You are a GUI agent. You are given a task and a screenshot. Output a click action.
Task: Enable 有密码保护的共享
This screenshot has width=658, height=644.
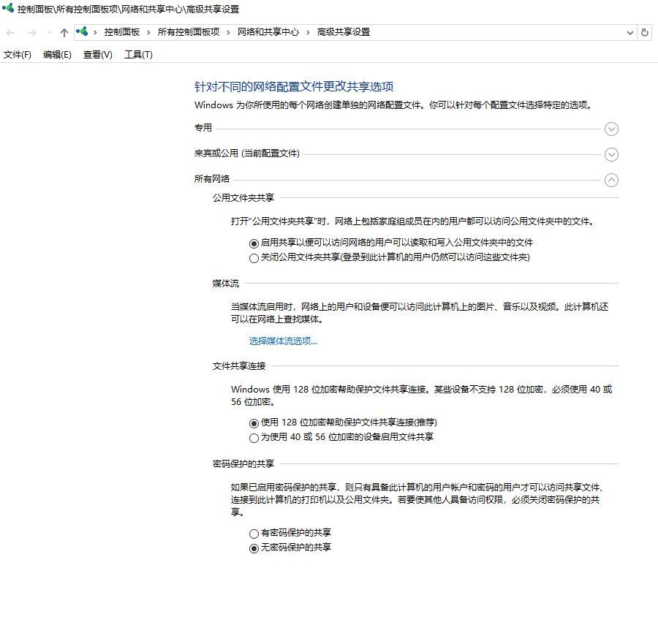click(x=254, y=533)
